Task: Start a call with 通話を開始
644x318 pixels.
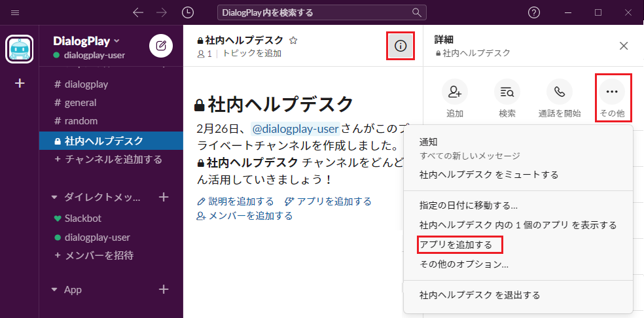Action: 560,92
